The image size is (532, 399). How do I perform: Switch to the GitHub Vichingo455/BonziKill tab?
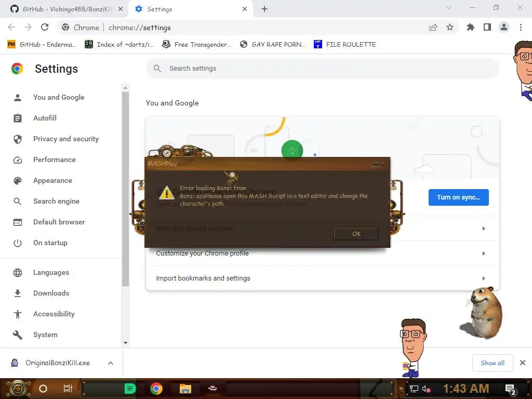(x=63, y=9)
